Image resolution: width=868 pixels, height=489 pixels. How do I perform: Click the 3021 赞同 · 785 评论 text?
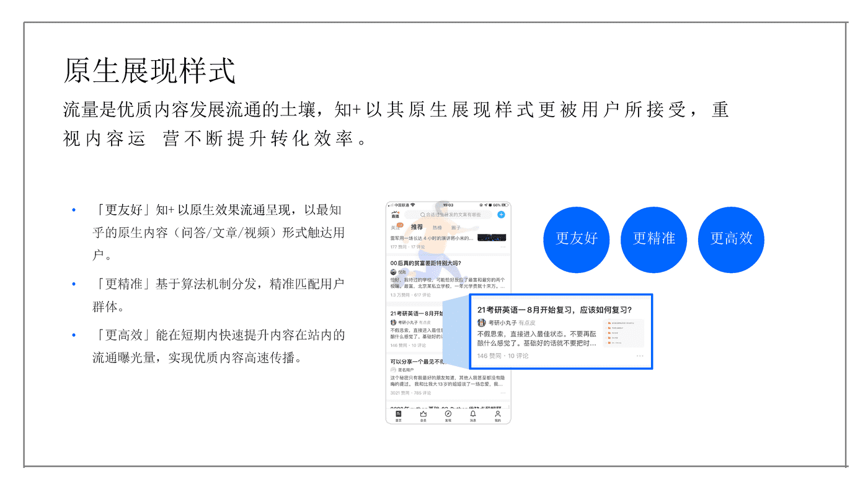[410, 393]
